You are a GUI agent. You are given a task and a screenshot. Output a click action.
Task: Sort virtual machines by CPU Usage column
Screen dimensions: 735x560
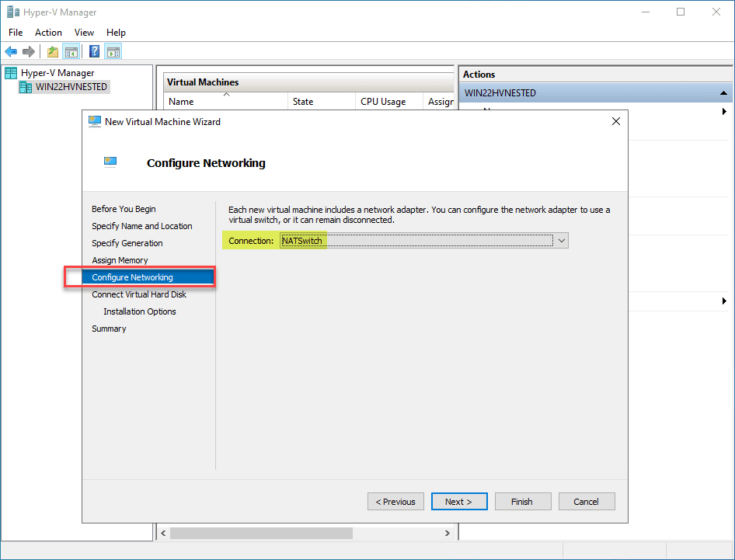(x=388, y=101)
